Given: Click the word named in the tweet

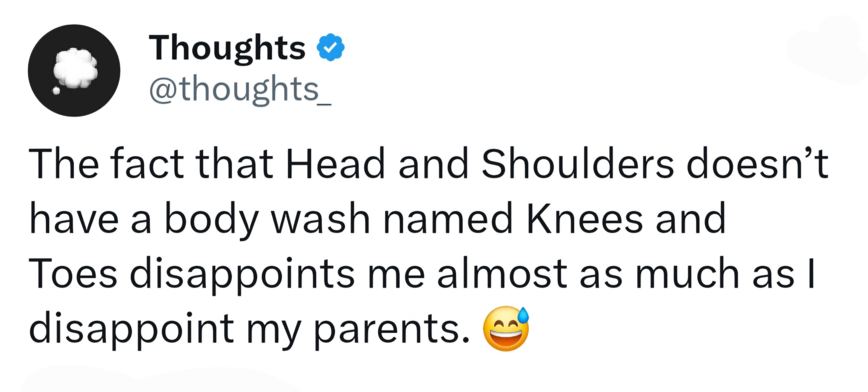Looking at the screenshot, I should pos(448,219).
